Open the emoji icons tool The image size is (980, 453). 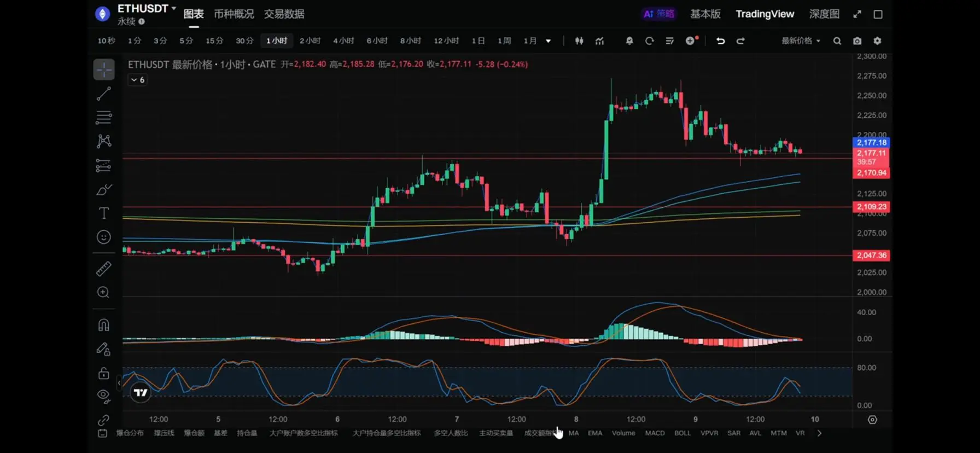pos(103,237)
